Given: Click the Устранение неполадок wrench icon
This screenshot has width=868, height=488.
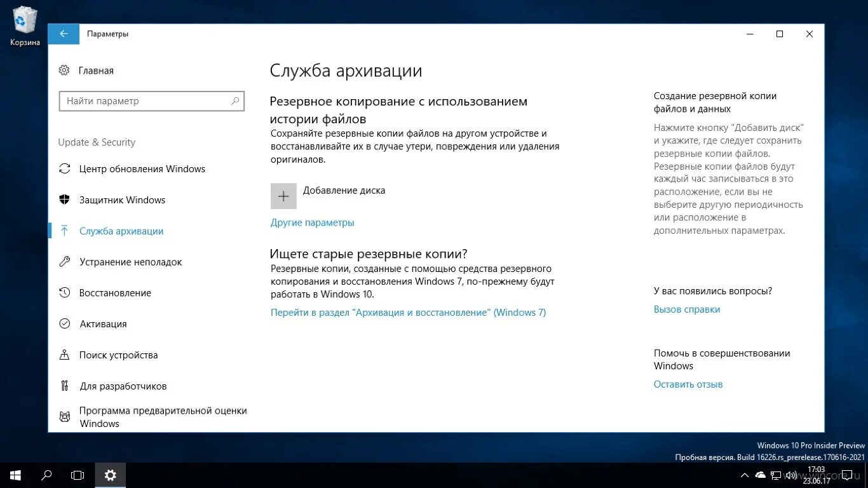Looking at the screenshot, I should [x=64, y=262].
